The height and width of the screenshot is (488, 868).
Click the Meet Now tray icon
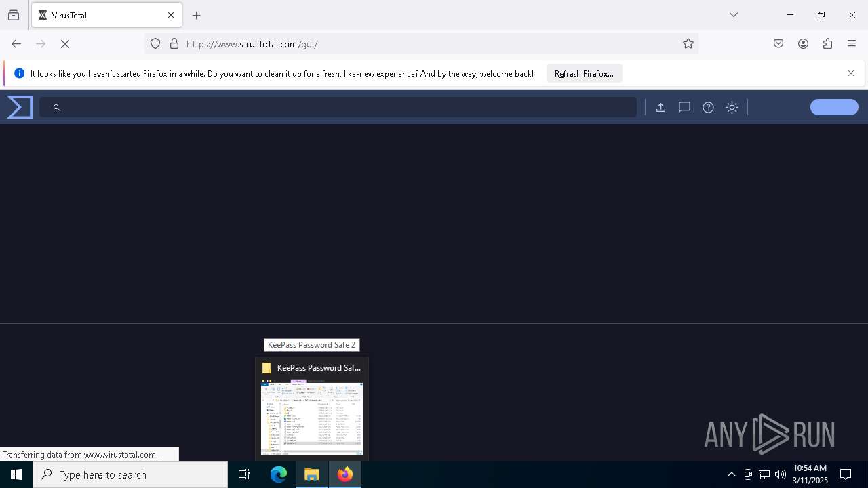[x=748, y=474]
